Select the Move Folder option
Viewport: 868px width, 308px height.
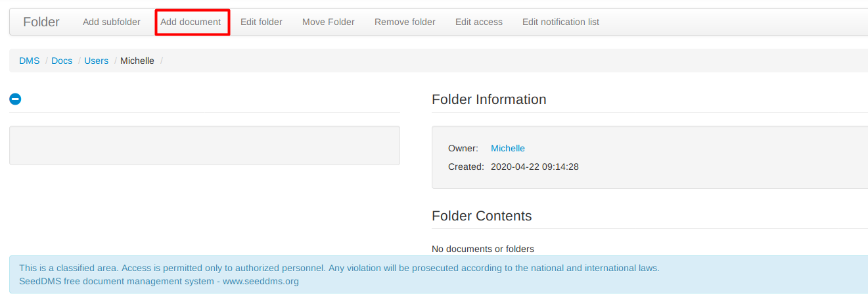329,22
